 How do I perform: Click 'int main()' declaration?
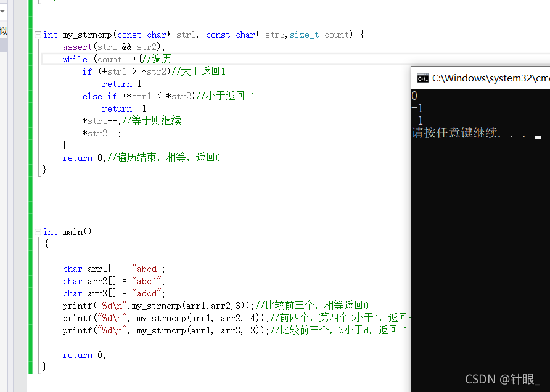[67, 232]
